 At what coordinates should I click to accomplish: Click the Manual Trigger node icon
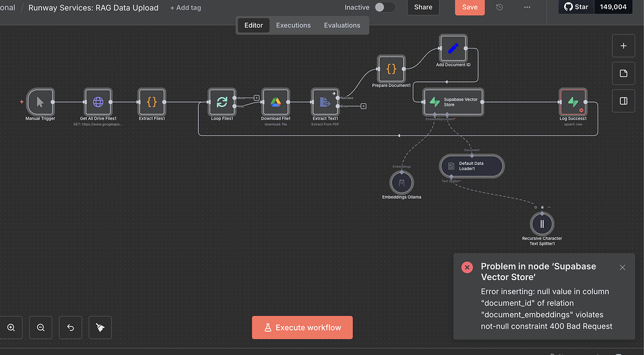click(x=40, y=102)
